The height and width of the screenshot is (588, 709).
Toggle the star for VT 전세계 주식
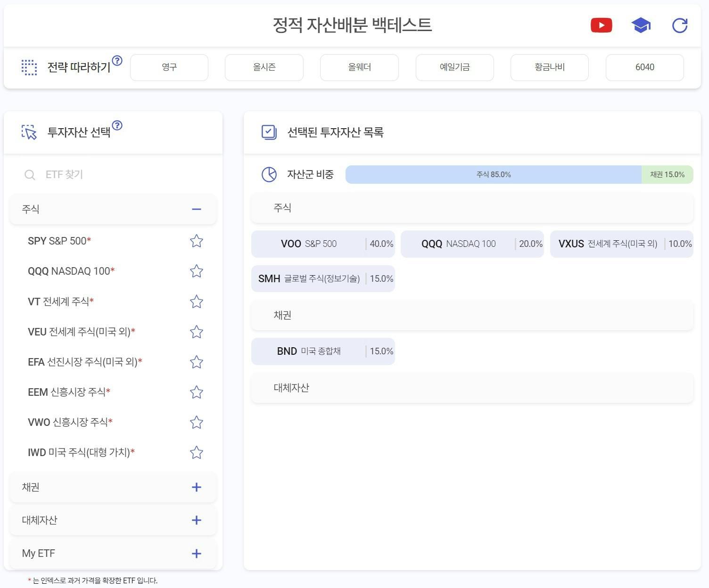pyautogui.click(x=197, y=302)
